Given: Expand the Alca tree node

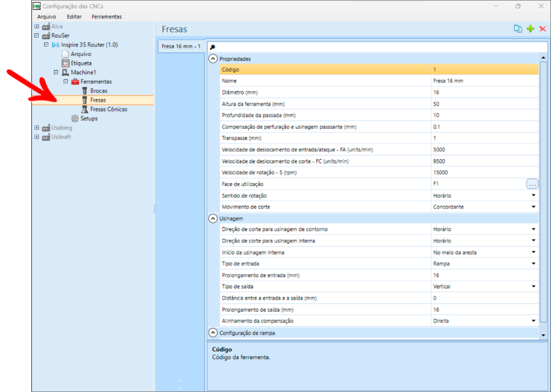Looking at the screenshot, I should coord(37,26).
